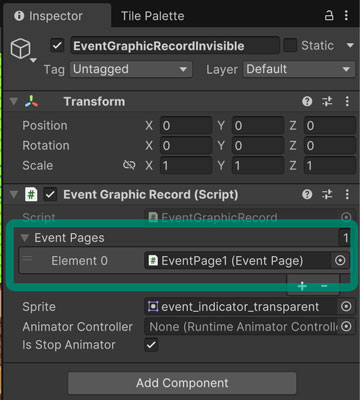Remove Event Pages element with minus
The height and width of the screenshot is (400, 360).
(x=324, y=286)
